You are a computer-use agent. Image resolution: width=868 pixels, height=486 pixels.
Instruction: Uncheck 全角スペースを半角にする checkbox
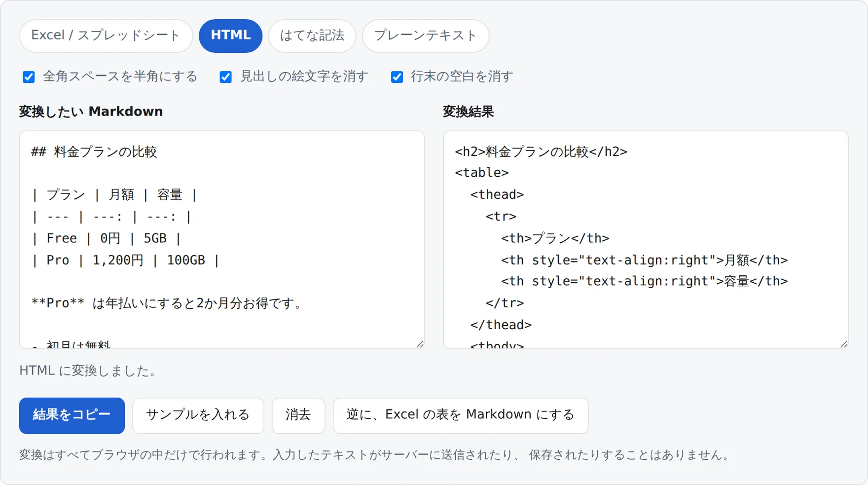(29, 77)
